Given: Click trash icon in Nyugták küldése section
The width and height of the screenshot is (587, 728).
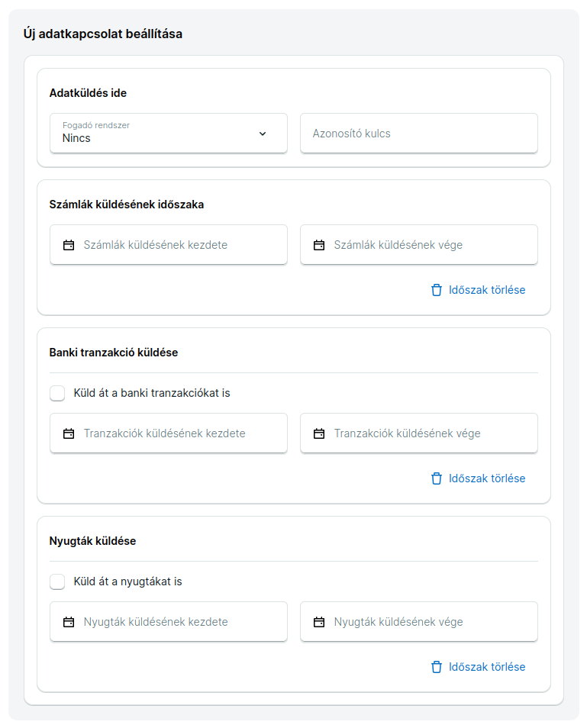Looking at the screenshot, I should pos(437,667).
